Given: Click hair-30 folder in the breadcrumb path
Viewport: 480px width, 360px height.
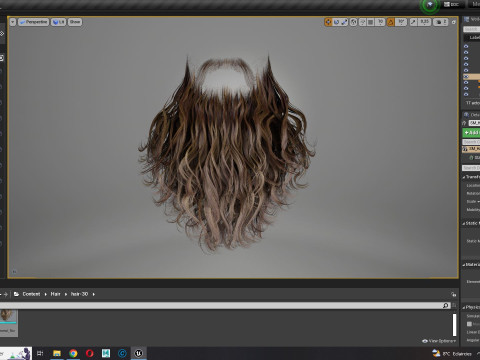Looking at the screenshot, I should tap(79, 294).
